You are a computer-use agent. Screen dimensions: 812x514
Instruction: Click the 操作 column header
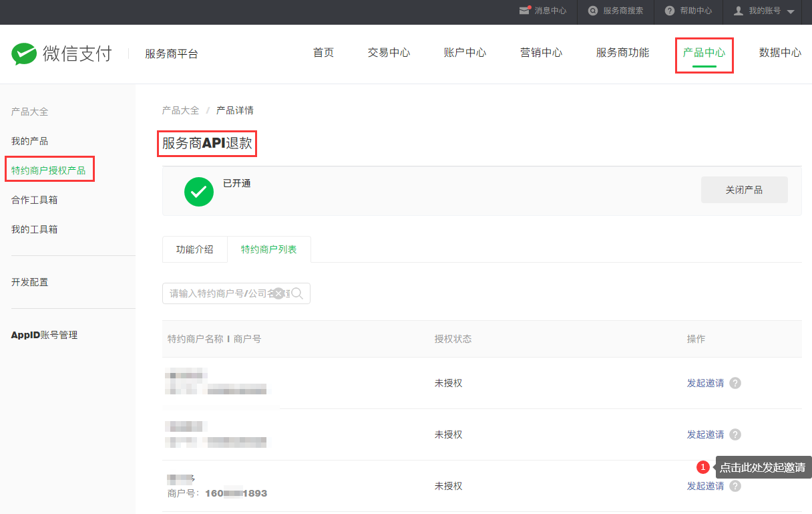pos(696,339)
